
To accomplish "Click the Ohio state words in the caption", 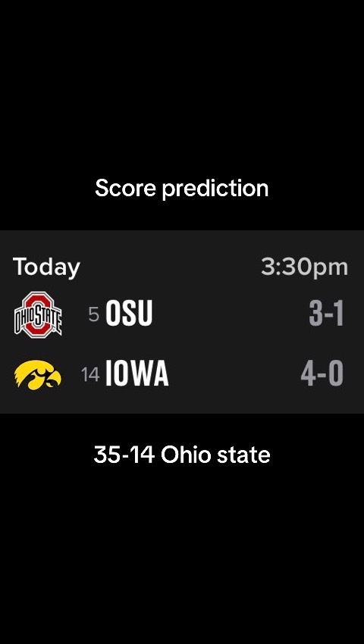I will [215, 455].
